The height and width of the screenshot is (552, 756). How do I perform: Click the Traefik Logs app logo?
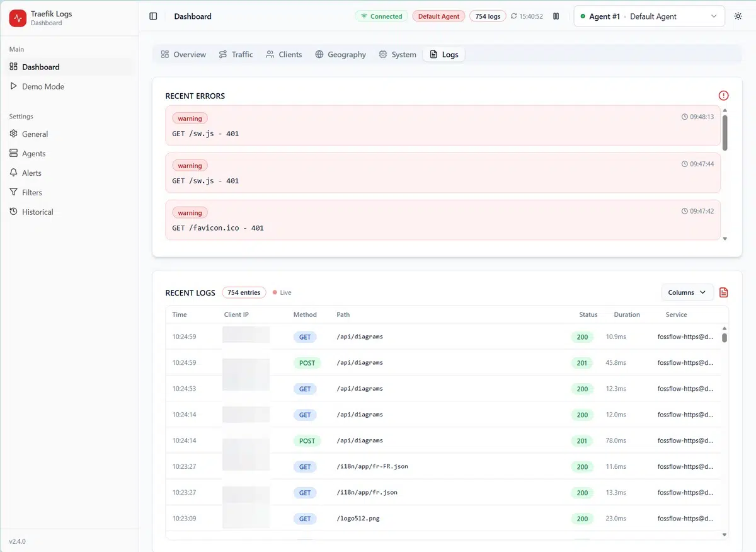[18, 18]
